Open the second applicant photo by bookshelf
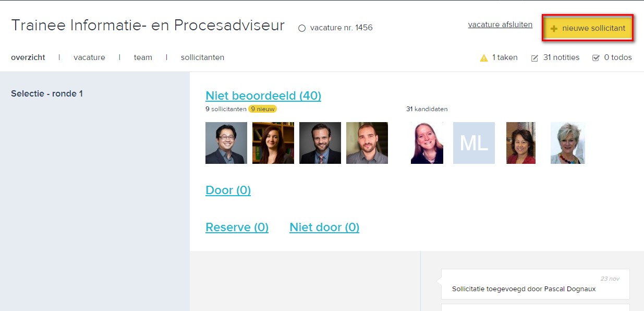 click(273, 143)
